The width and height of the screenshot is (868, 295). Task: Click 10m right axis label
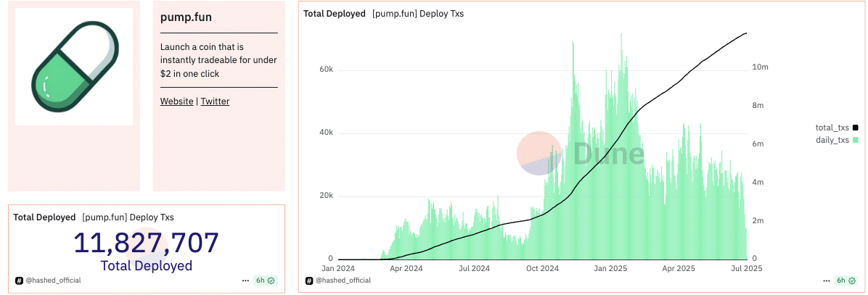pos(760,67)
